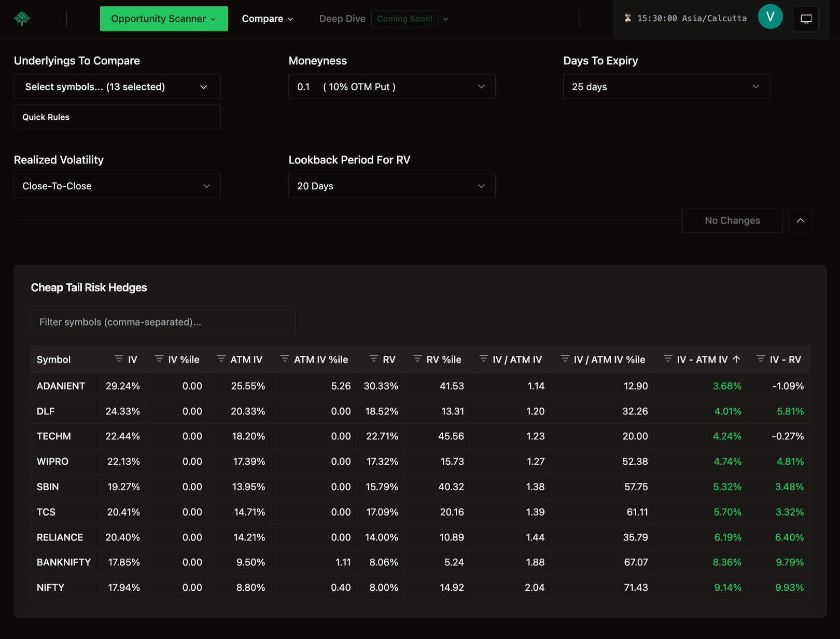Open the Compare menu

[268, 19]
